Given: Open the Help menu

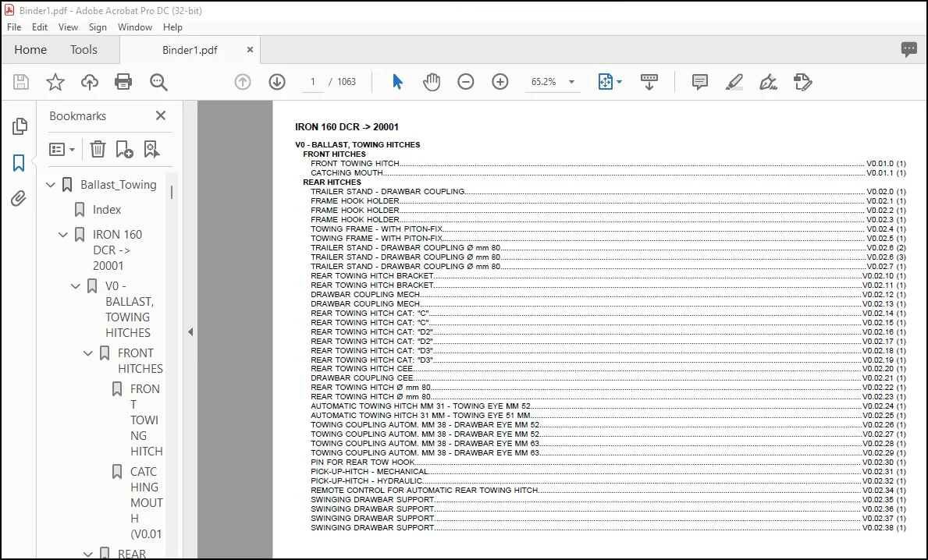Looking at the screenshot, I should (172, 27).
